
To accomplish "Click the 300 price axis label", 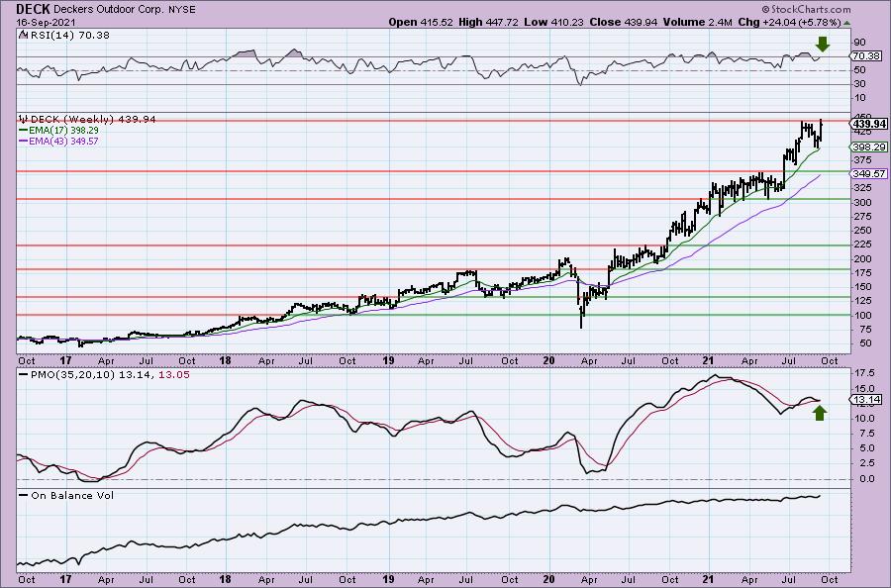I will [x=862, y=202].
